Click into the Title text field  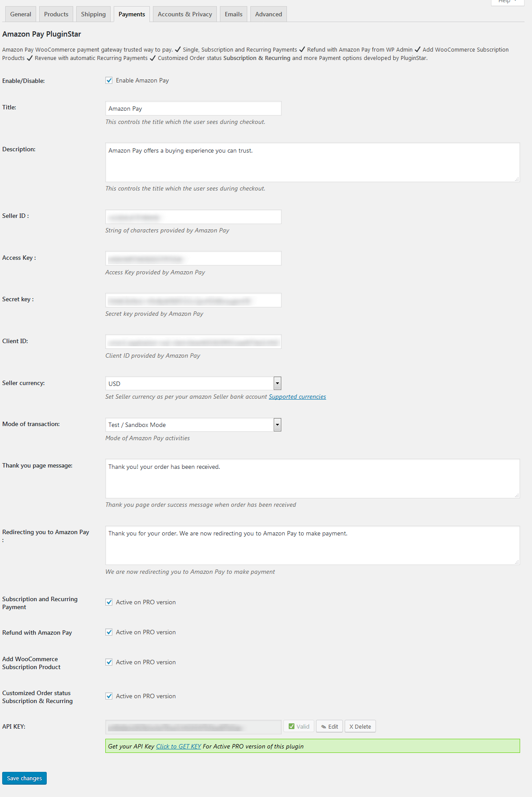193,109
